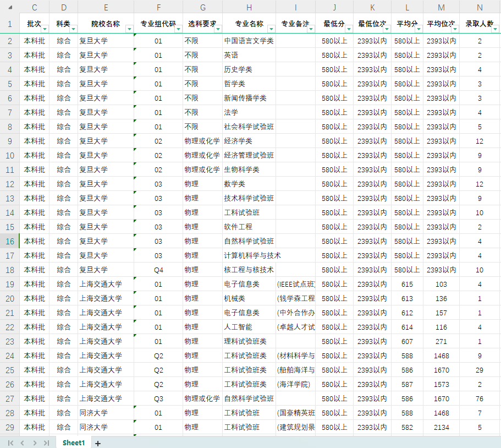Open filter dropdown for 专业名称 column
The height and width of the screenshot is (448, 501).
pos(271,29)
